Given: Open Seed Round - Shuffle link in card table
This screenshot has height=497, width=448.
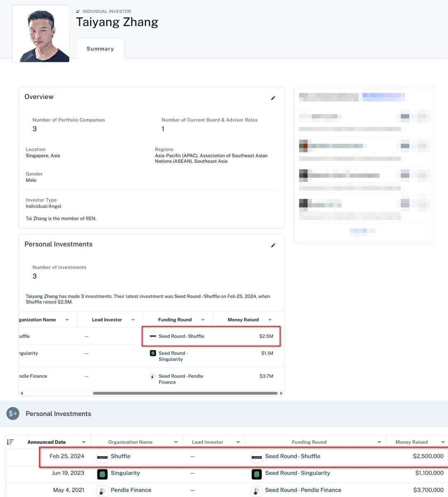Looking at the screenshot, I should pos(181,336).
